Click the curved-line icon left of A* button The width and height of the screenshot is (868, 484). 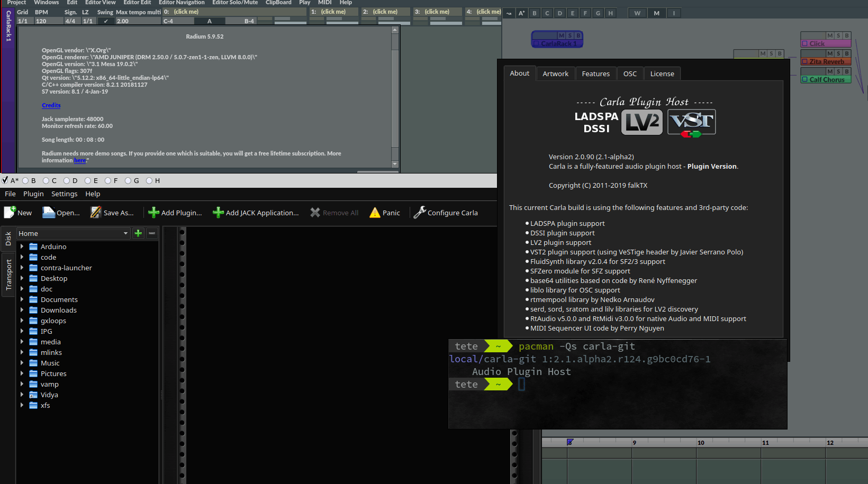click(x=509, y=13)
